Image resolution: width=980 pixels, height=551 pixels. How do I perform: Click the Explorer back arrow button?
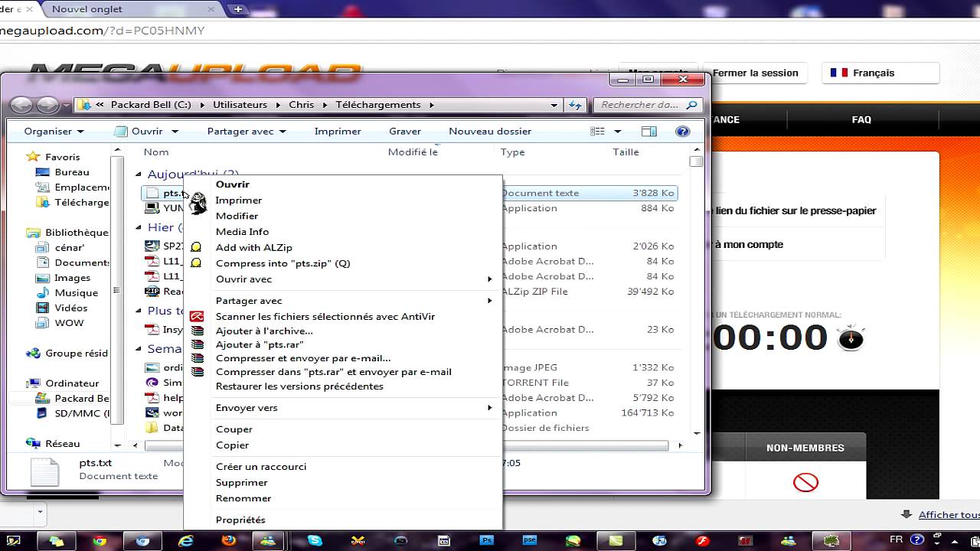pyautogui.click(x=22, y=105)
